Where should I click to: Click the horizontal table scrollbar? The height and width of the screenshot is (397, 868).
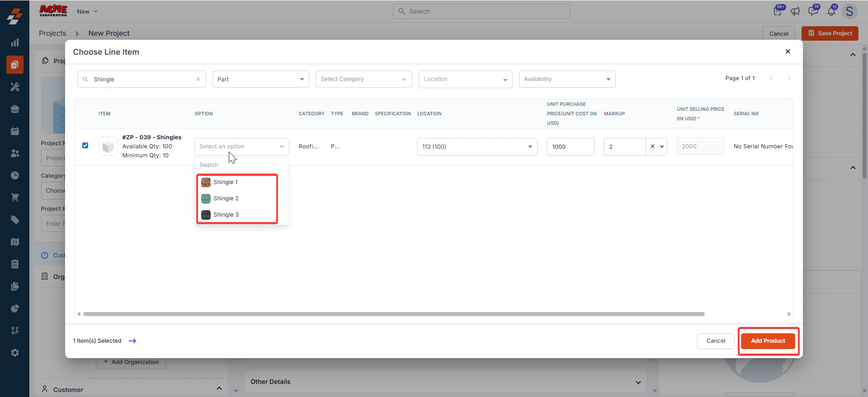coord(394,314)
